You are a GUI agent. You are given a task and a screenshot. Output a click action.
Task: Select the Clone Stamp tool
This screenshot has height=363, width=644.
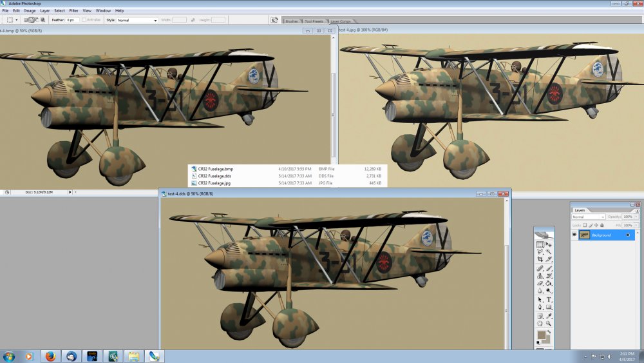pyautogui.click(x=540, y=275)
